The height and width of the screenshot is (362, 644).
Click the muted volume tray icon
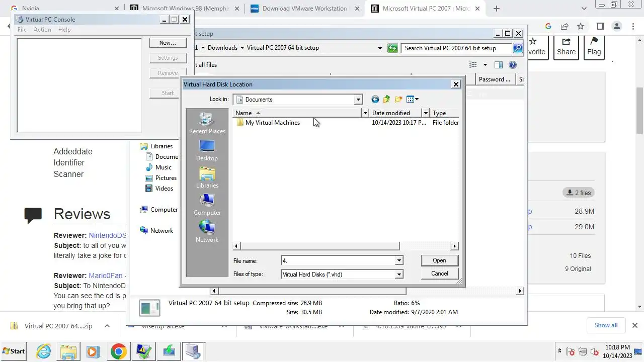pyautogui.click(x=594, y=351)
